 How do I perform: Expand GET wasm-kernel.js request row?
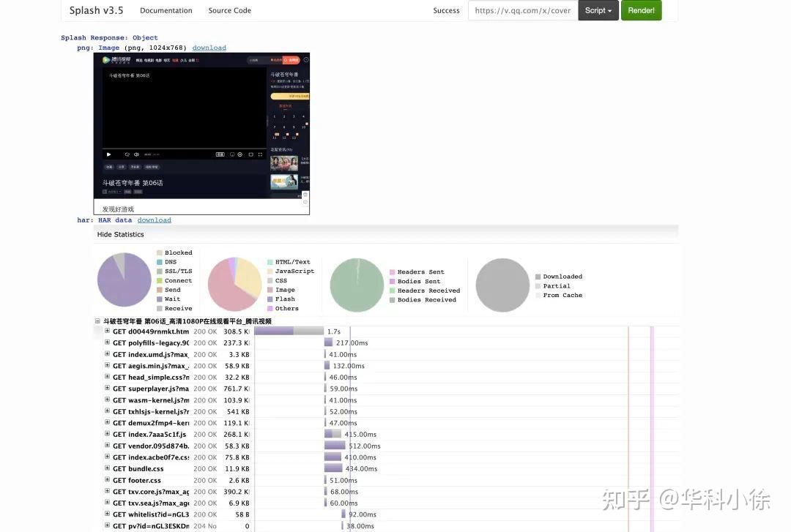pos(107,400)
